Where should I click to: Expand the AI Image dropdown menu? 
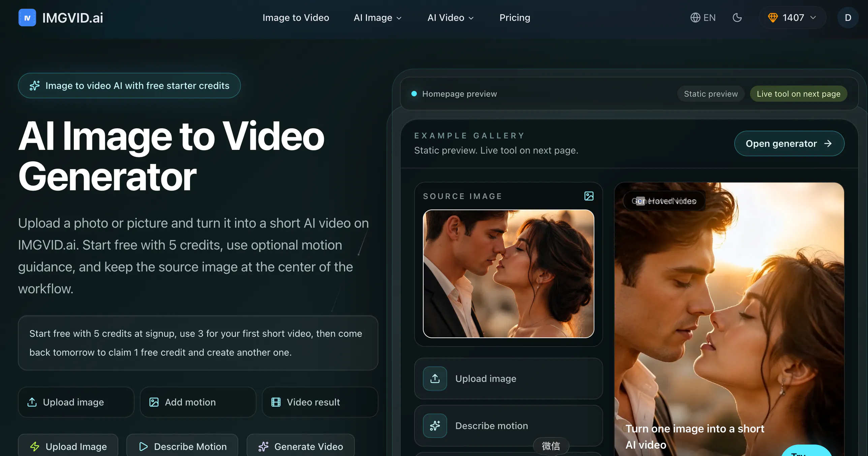click(x=377, y=18)
